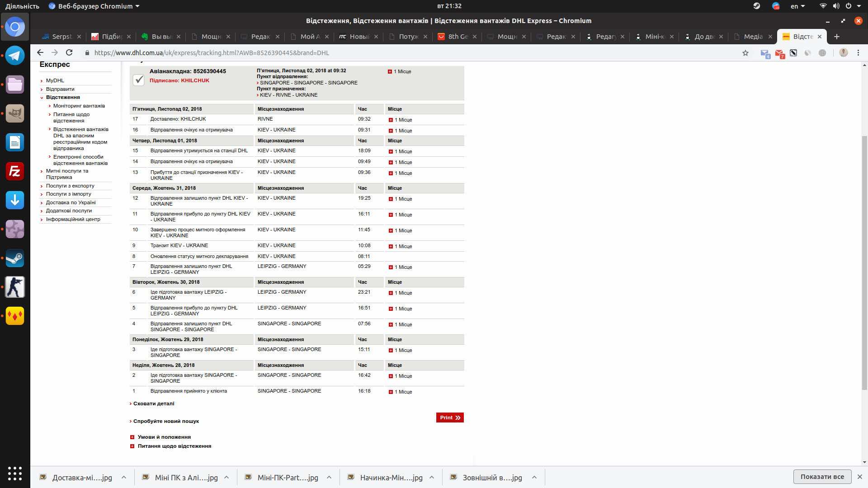
Task: Switch to the Підбир tab
Action: pos(112,37)
